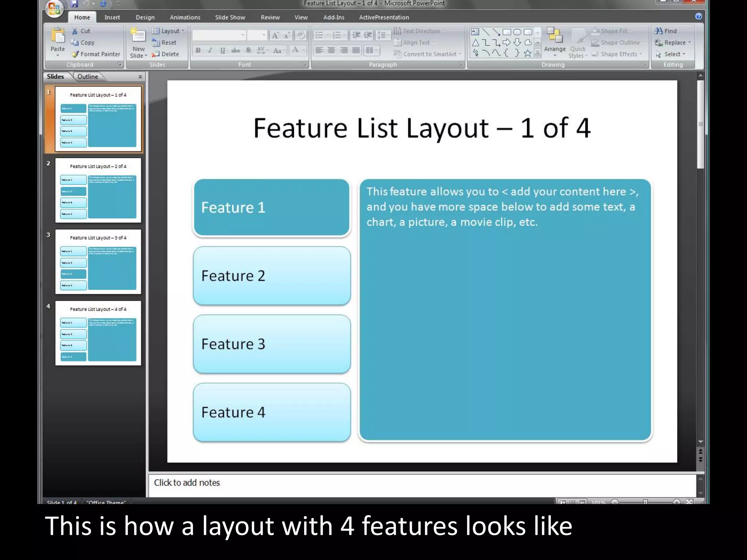Toggle italic text formatting

(210, 50)
